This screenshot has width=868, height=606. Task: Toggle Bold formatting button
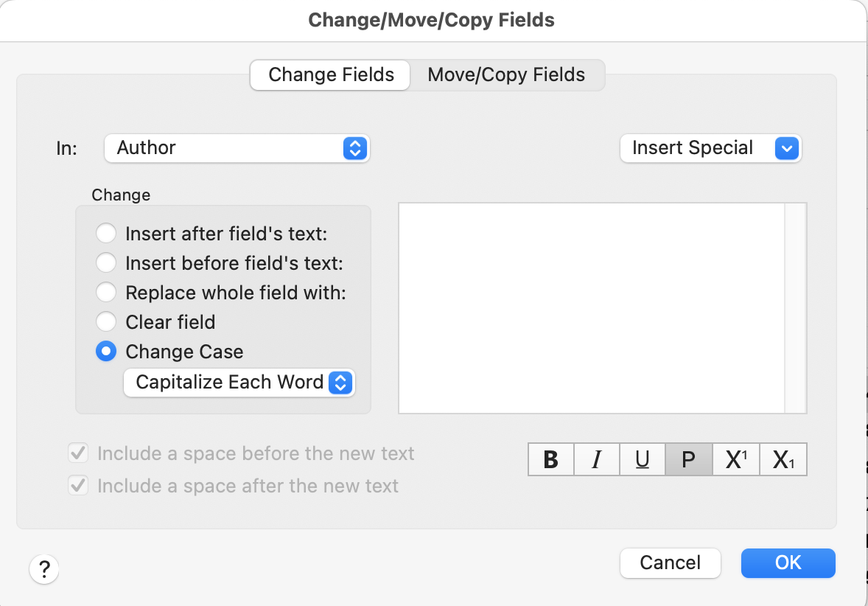tap(550, 459)
